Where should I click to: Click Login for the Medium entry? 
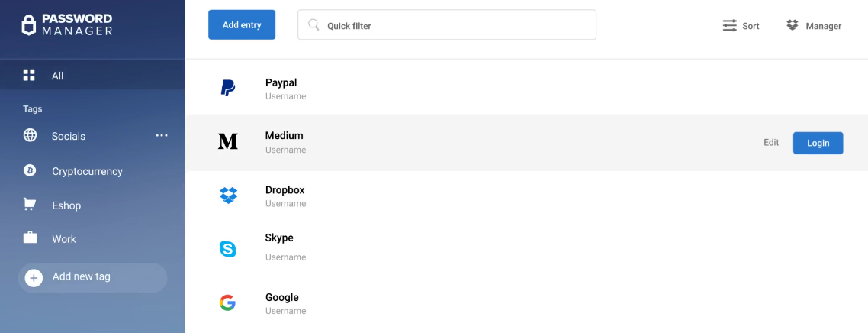pyautogui.click(x=818, y=143)
